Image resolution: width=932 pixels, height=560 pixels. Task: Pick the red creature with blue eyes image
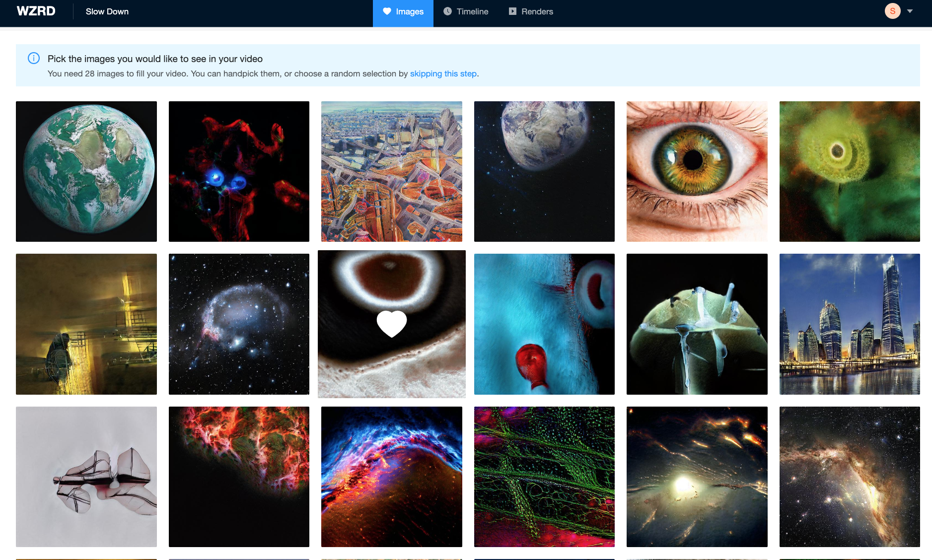click(239, 171)
